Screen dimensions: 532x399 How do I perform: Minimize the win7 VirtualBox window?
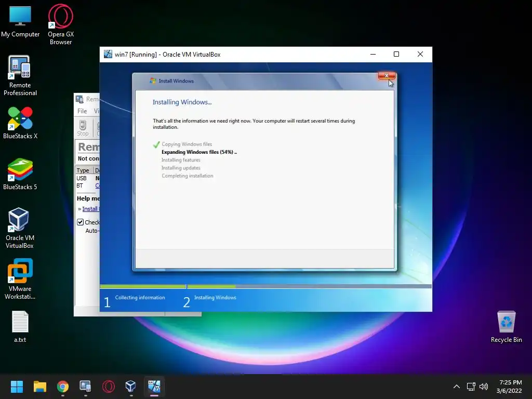(373, 54)
